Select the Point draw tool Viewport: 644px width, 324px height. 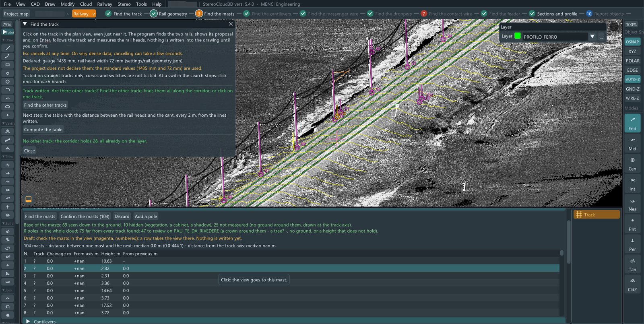pyautogui.click(x=7, y=115)
